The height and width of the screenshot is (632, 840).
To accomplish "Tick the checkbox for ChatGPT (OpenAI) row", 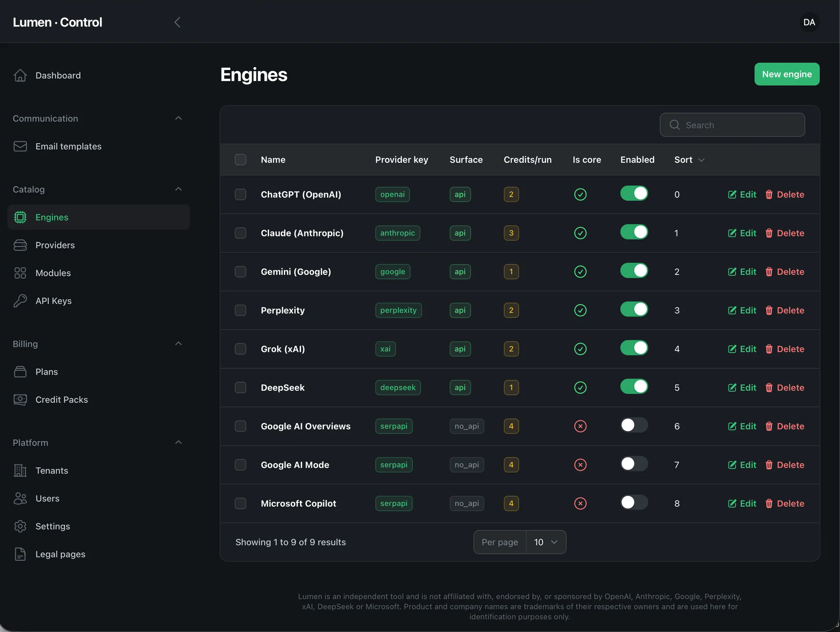I will point(240,194).
